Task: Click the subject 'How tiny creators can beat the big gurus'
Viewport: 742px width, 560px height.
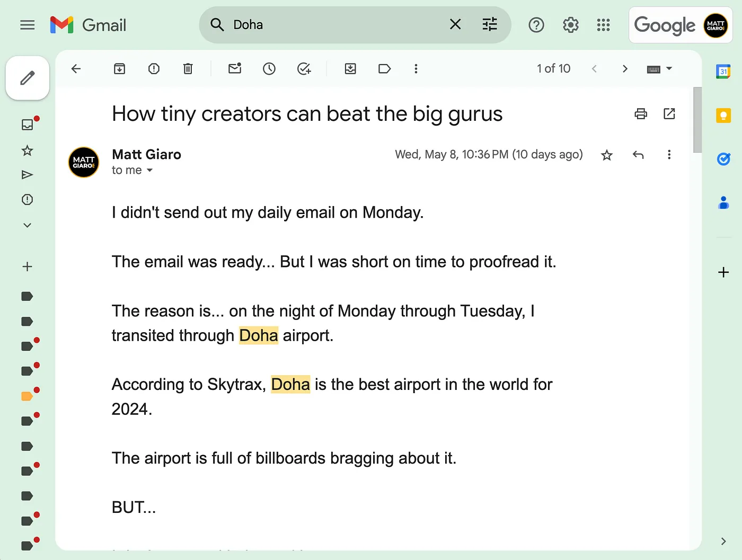Action: tap(307, 114)
